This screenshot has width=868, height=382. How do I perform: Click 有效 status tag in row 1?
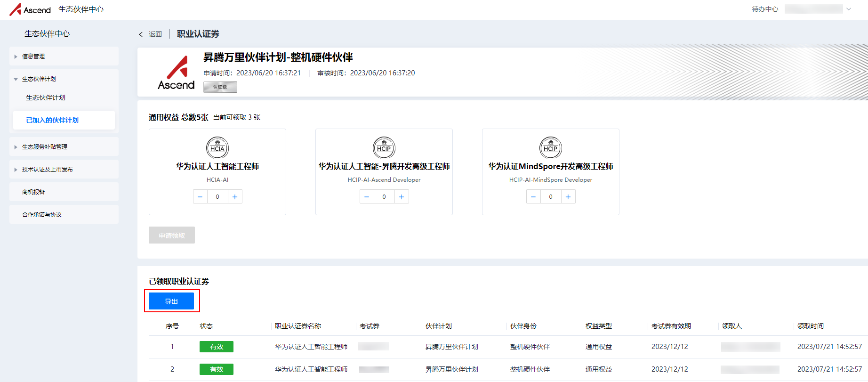click(x=217, y=347)
